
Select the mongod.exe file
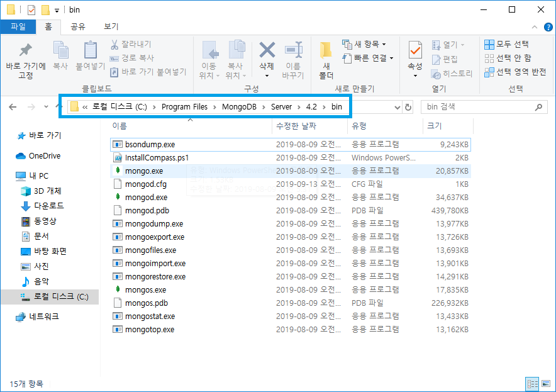pyautogui.click(x=291, y=197)
